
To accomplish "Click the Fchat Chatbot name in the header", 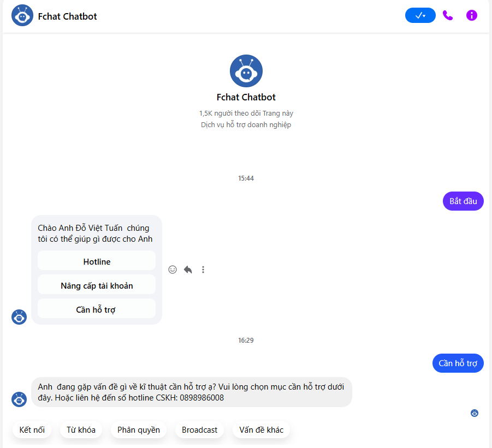I will pos(68,16).
